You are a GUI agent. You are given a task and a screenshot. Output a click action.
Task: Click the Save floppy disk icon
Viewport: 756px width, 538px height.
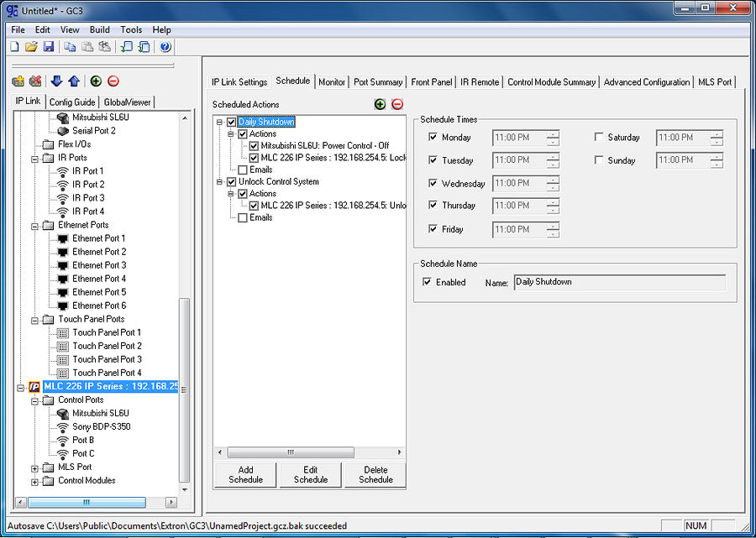(x=48, y=47)
